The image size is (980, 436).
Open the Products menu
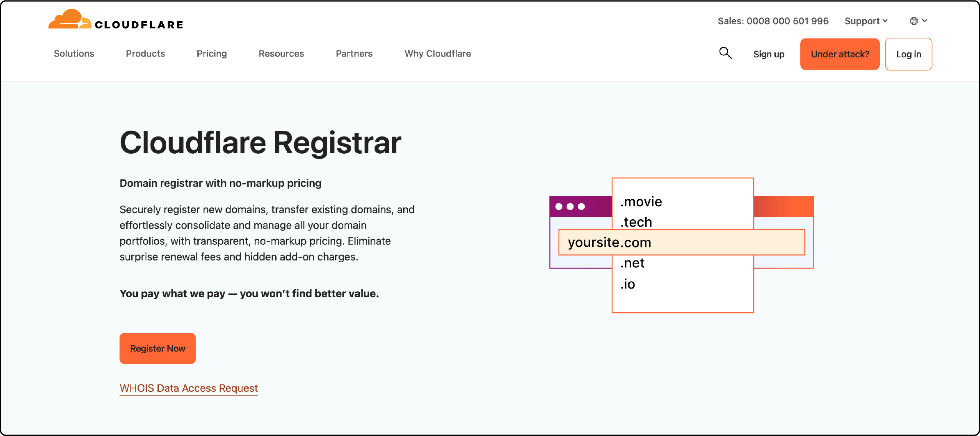pyautogui.click(x=145, y=54)
